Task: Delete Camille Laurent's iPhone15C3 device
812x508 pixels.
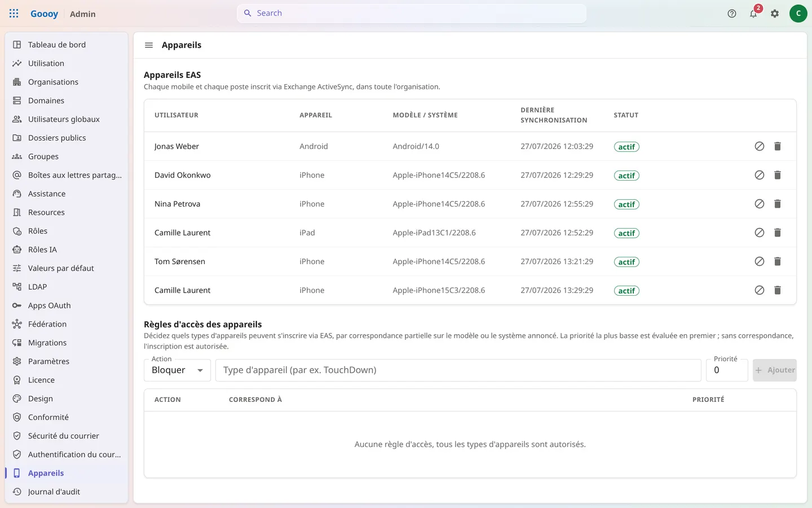Action: click(x=778, y=290)
